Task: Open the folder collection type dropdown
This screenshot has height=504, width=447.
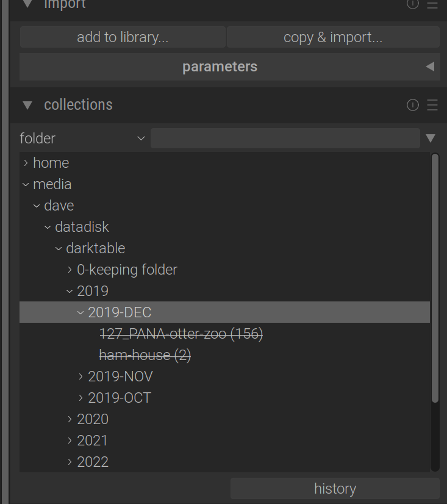Action: pos(82,139)
